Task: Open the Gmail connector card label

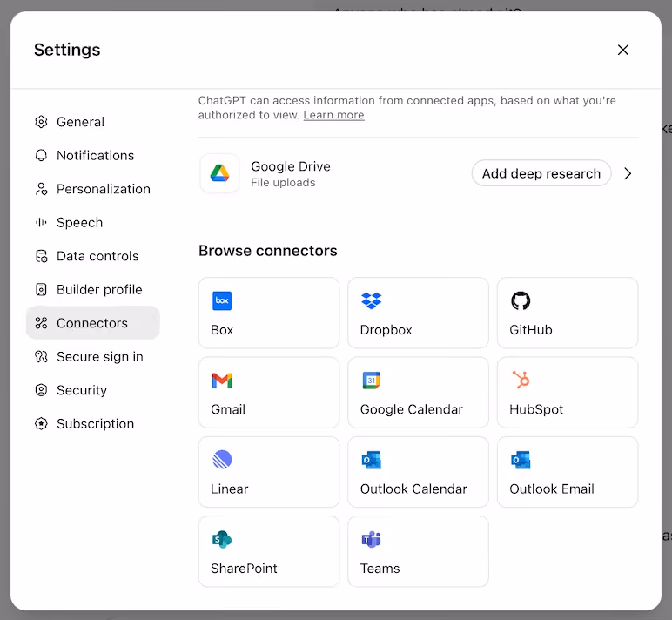Action: click(228, 409)
